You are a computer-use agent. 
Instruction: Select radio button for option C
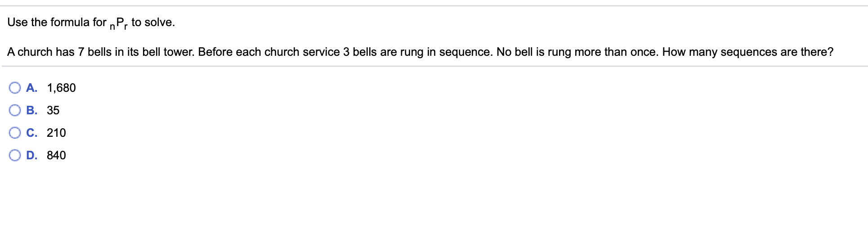[15, 133]
